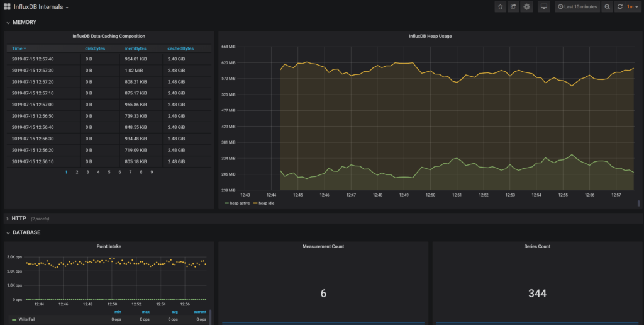
Task: Sort Point Intake legend by avg
Action: pyautogui.click(x=175, y=312)
